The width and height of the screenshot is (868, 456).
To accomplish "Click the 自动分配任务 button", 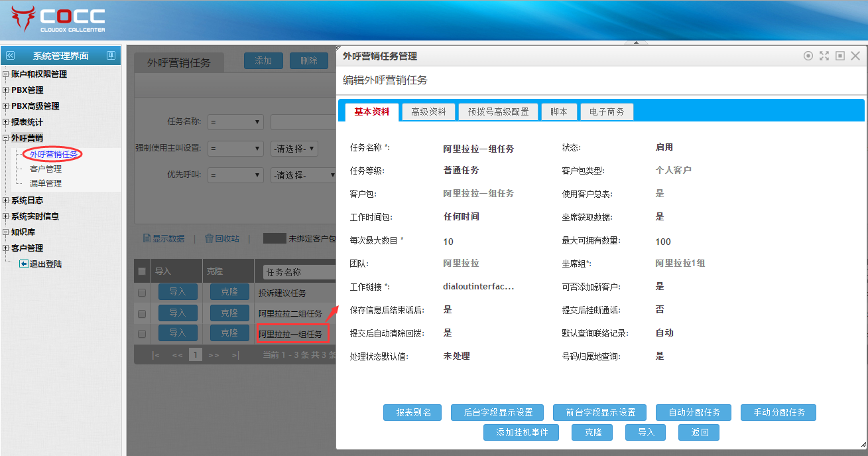I will click(694, 412).
